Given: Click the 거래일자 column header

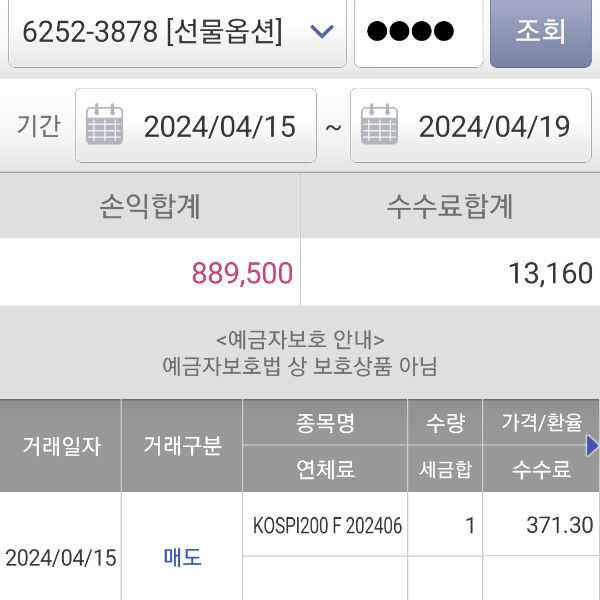Looking at the screenshot, I should pyautogui.click(x=61, y=446).
